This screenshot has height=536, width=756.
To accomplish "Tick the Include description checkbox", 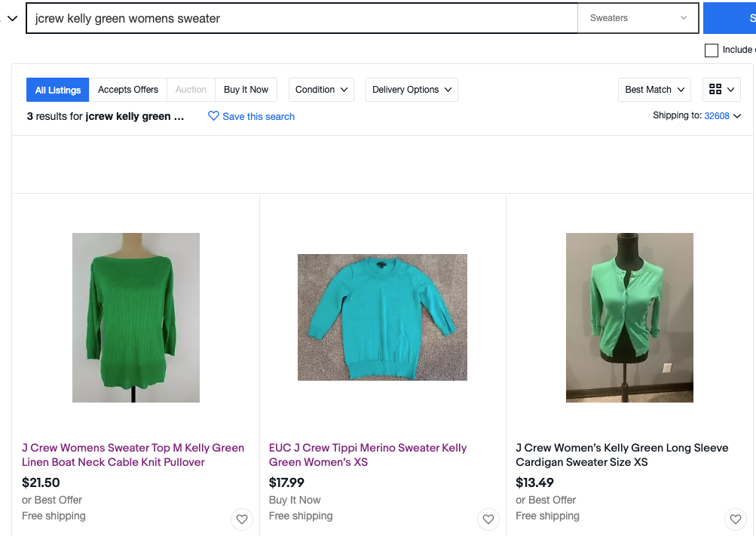I will [x=711, y=51].
